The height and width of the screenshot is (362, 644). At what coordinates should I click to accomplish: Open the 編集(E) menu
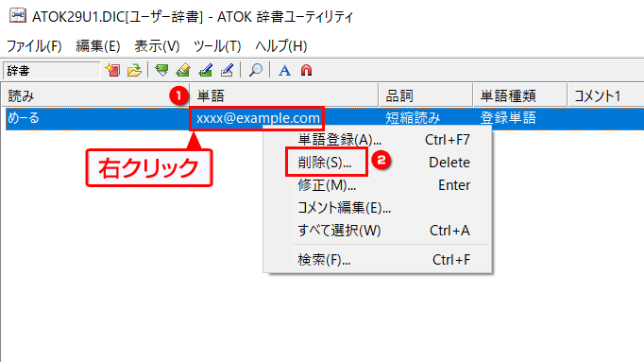coord(98,46)
